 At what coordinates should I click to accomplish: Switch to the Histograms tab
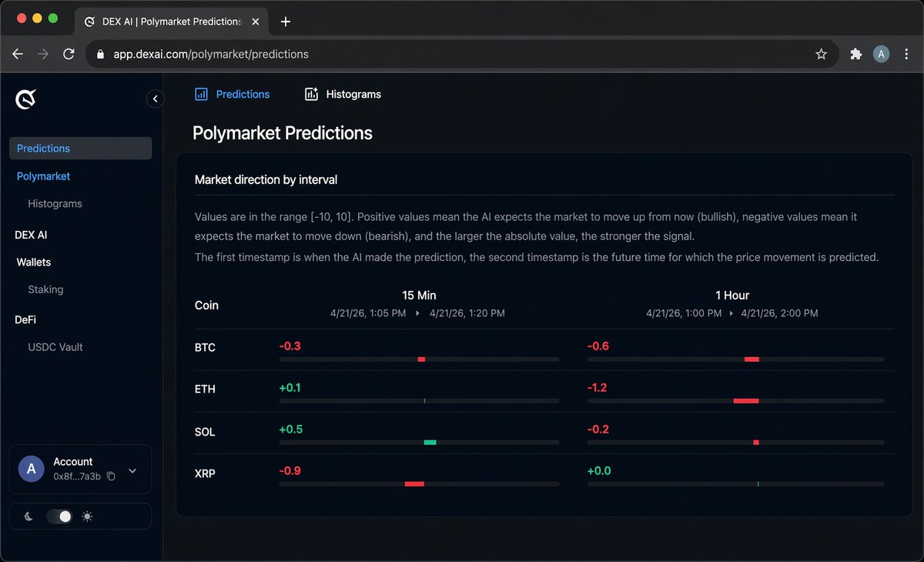point(343,94)
